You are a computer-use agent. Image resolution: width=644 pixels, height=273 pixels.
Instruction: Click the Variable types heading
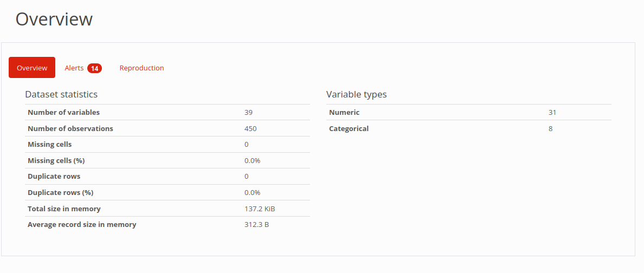coord(356,94)
